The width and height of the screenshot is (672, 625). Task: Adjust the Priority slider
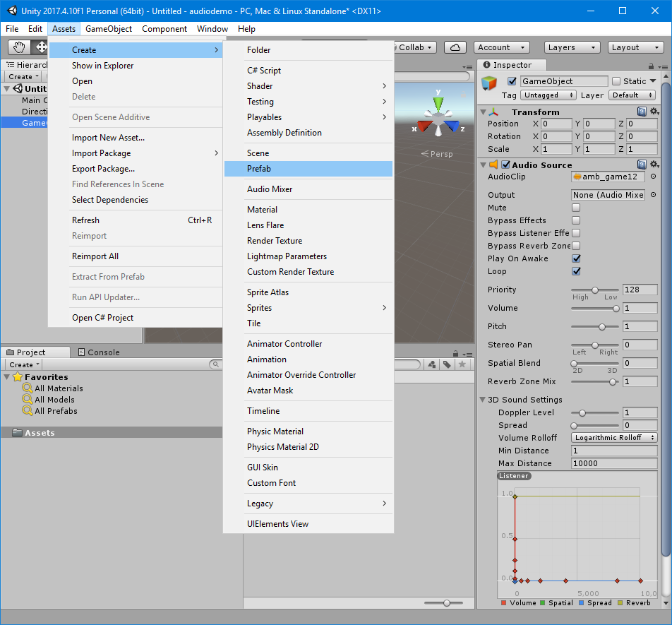point(595,290)
